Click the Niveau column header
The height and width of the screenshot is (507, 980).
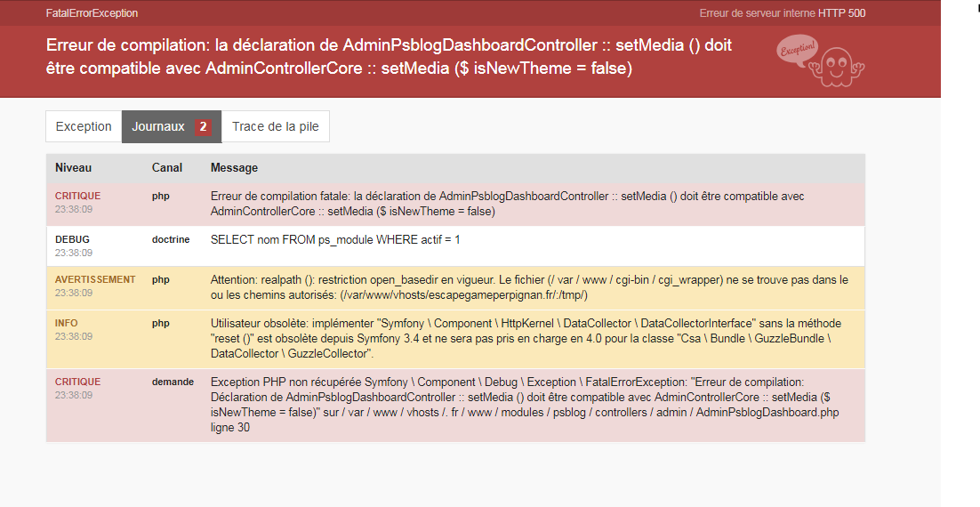click(73, 167)
